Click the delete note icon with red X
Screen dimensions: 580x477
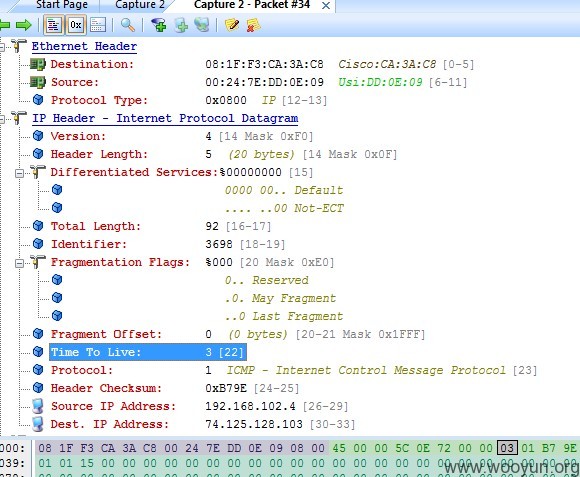pyautogui.click(x=253, y=25)
